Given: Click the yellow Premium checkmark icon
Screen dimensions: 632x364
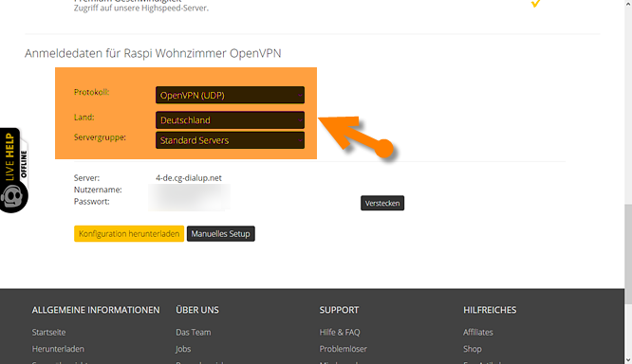Looking at the screenshot, I should point(535,4).
